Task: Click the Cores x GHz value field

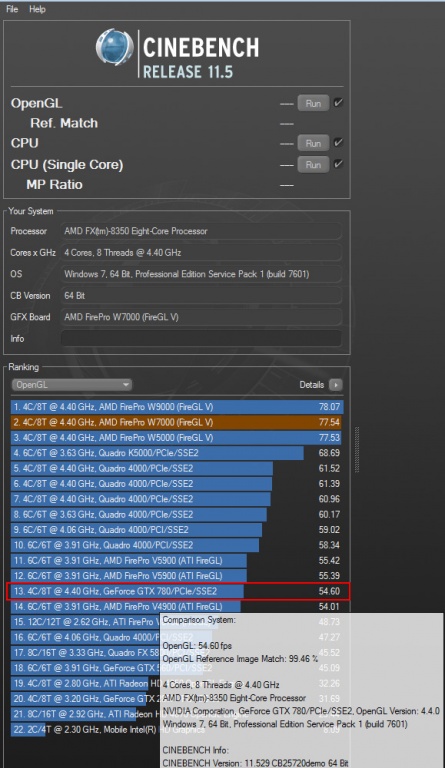Action: [x=201, y=252]
